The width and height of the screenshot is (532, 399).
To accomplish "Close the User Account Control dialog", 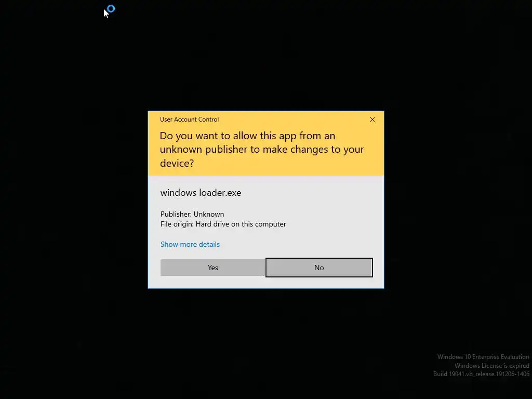I will click(x=372, y=119).
